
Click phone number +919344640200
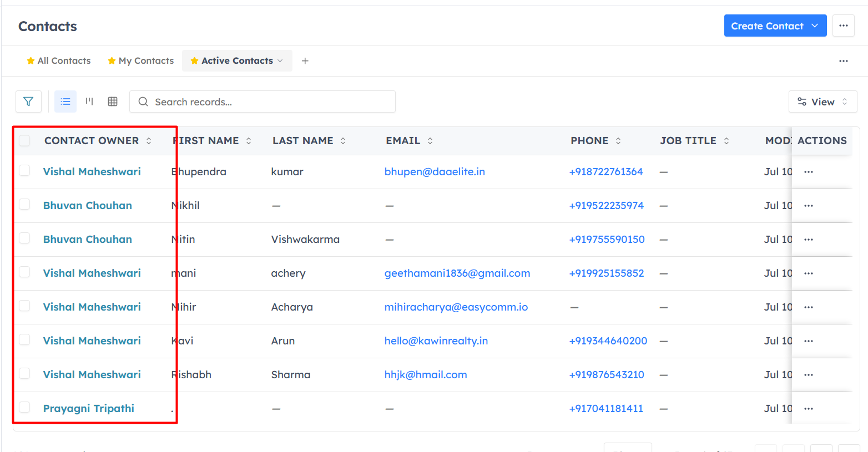608,341
